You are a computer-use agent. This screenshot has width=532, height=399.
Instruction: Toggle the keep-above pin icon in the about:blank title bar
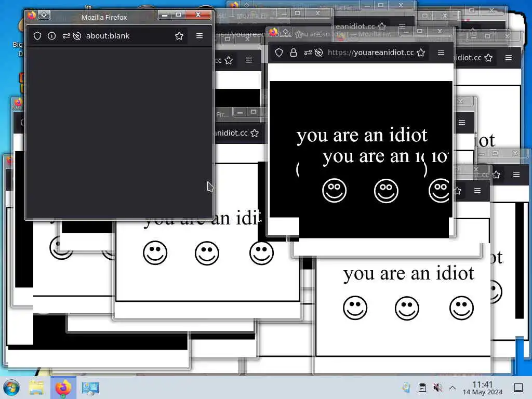[44, 15]
